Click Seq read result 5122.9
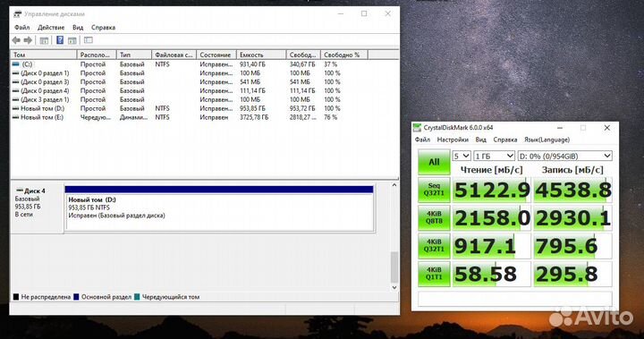 point(491,190)
